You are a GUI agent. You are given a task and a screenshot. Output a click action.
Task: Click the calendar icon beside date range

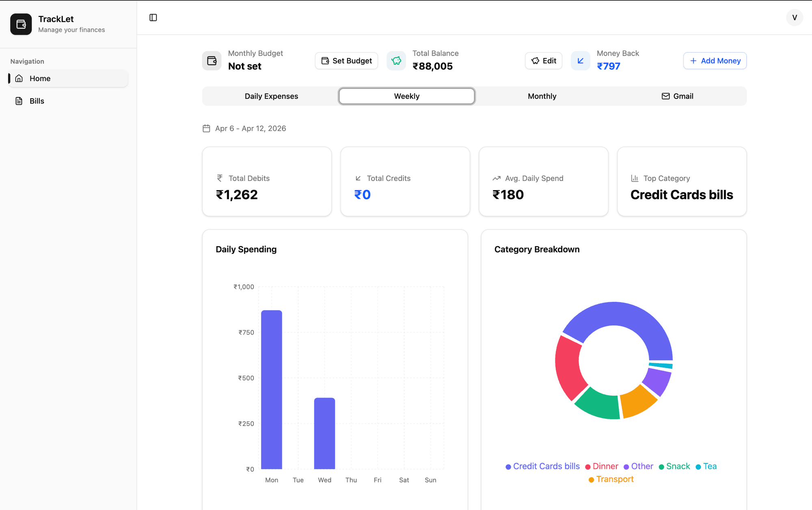[206, 129]
